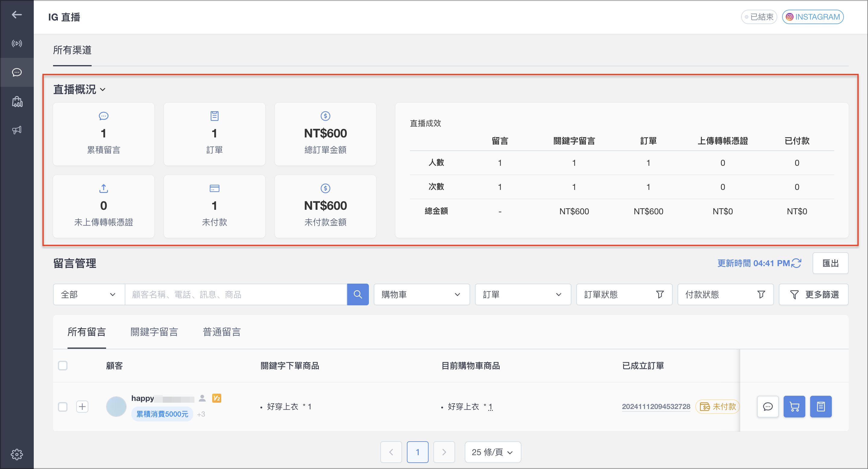Focus the customer name search field
The height and width of the screenshot is (469, 868).
coord(236,294)
